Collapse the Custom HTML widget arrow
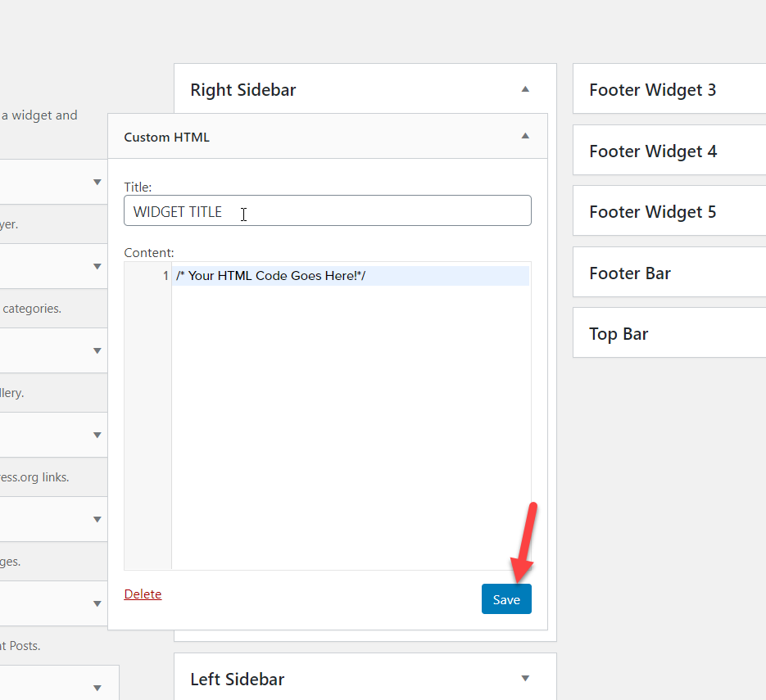 525,136
